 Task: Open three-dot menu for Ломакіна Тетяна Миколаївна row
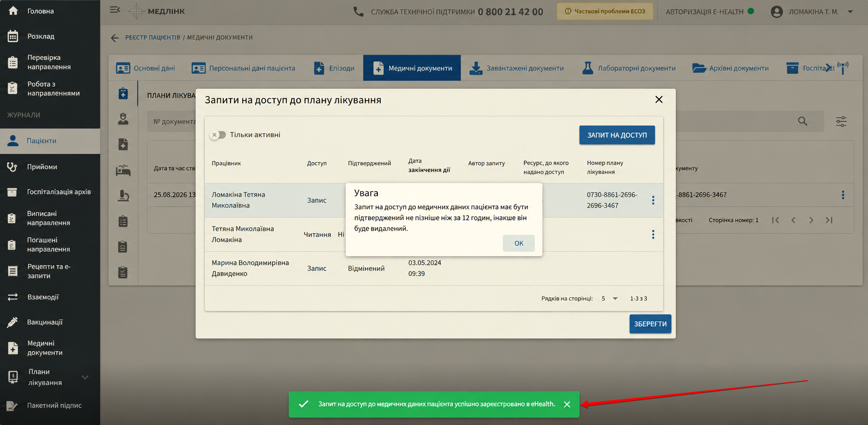coord(653,200)
